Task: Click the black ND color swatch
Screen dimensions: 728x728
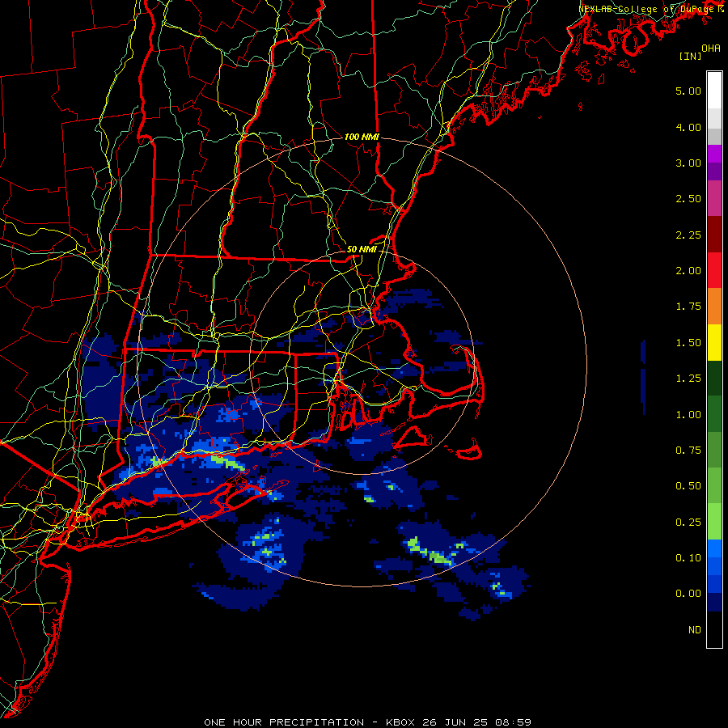Action: [714, 629]
